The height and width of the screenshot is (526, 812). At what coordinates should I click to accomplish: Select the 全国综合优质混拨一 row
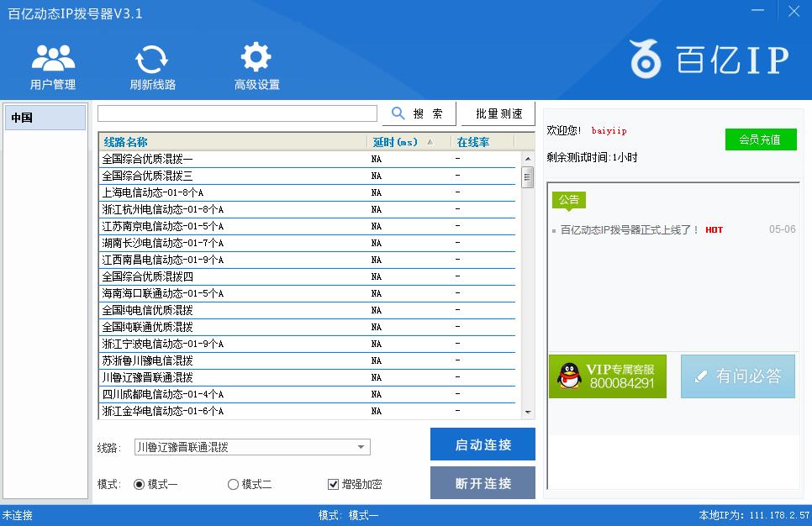click(307, 159)
